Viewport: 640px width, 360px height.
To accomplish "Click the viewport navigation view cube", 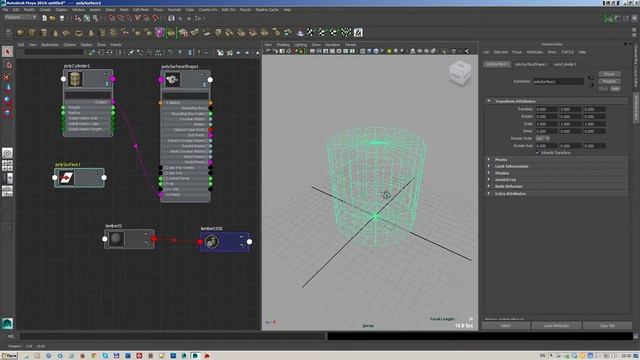I will (460, 73).
